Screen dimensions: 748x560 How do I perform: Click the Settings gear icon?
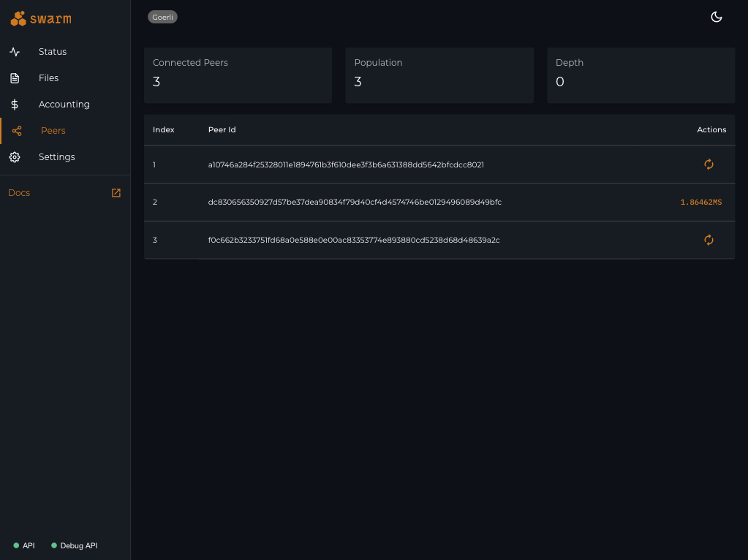pos(15,157)
